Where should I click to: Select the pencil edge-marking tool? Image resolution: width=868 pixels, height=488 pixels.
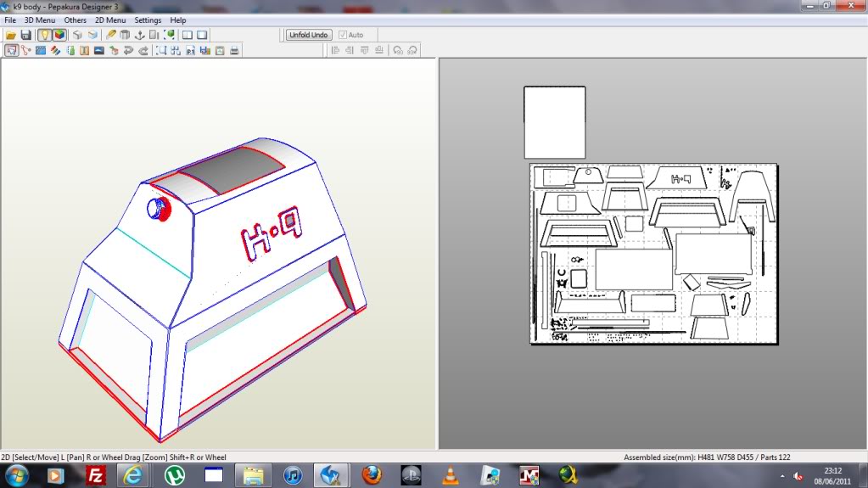[x=110, y=35]
